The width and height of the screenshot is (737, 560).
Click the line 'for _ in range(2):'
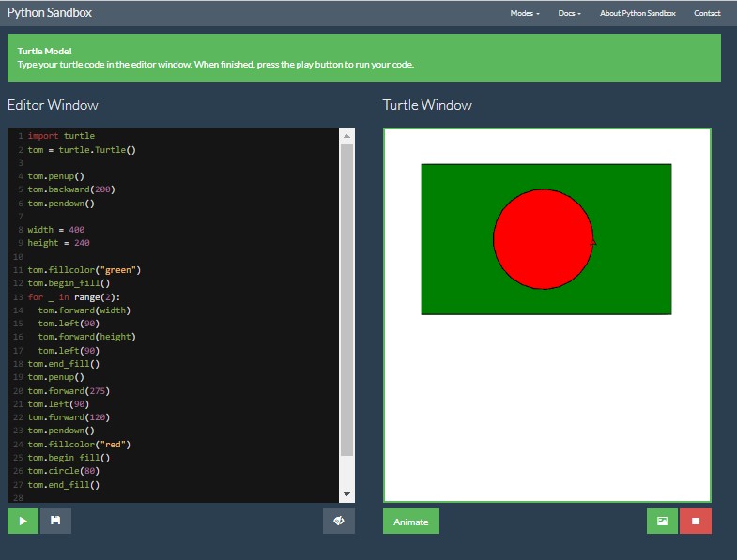pos(74,297)
